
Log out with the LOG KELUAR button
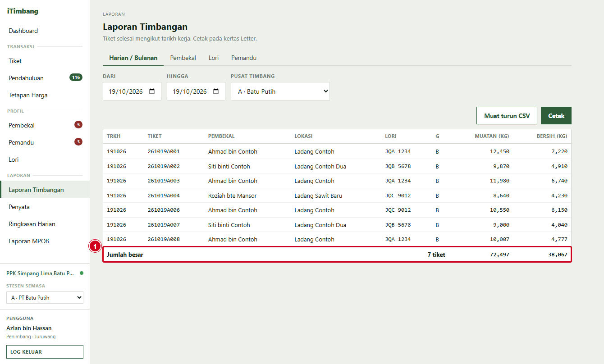point(45,352)
